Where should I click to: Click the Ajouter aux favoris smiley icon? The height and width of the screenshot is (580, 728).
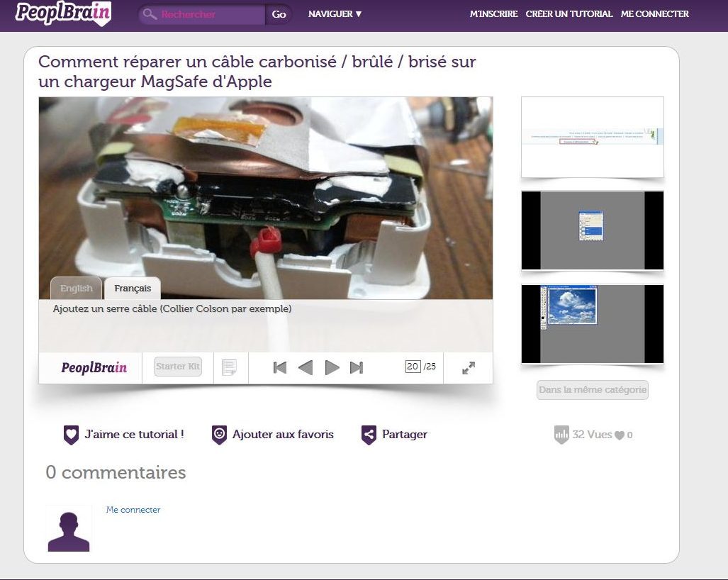tap(219, 435)
